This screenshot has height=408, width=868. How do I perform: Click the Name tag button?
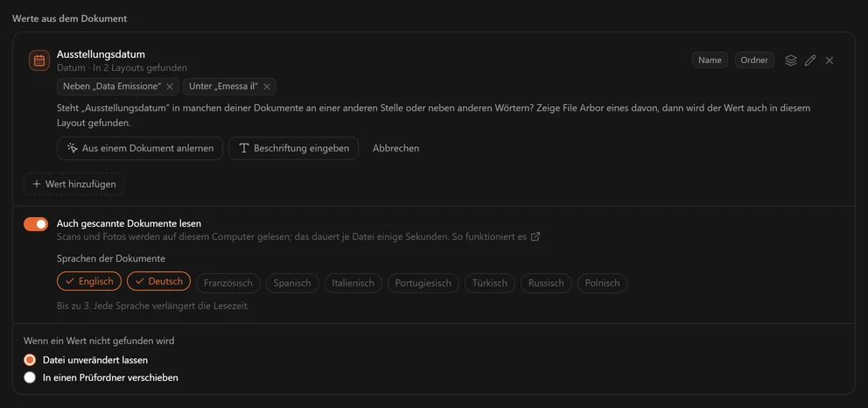710,60
